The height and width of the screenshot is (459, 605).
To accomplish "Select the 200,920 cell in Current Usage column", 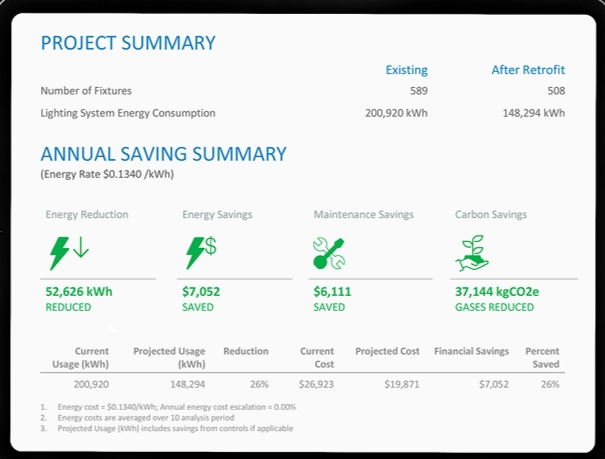I will point(91,385).
